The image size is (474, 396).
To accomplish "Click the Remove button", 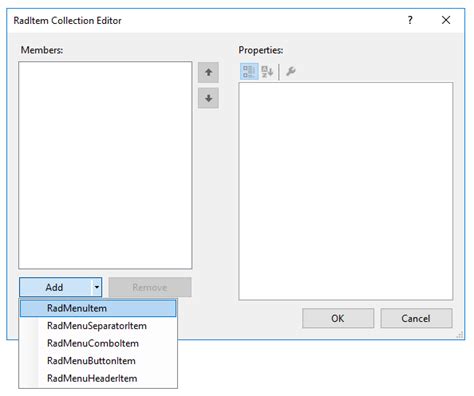I will click(x=150, y=287).
